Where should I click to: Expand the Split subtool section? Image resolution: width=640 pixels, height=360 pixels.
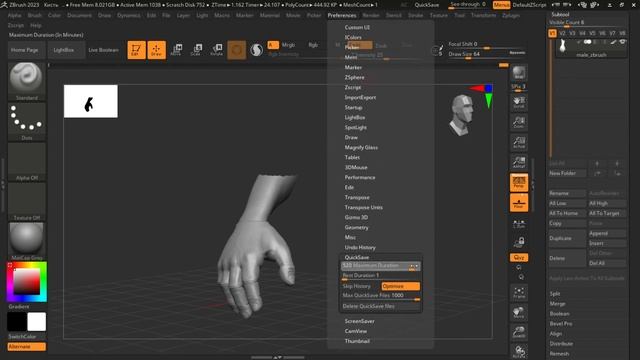555,294
